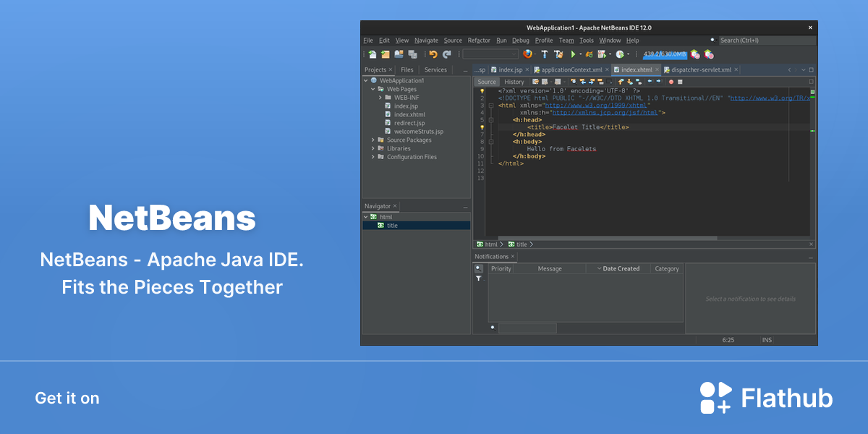Toggle the INS insert mode indicator
This screenshot has height=434, width=868.
click(767, 339)
